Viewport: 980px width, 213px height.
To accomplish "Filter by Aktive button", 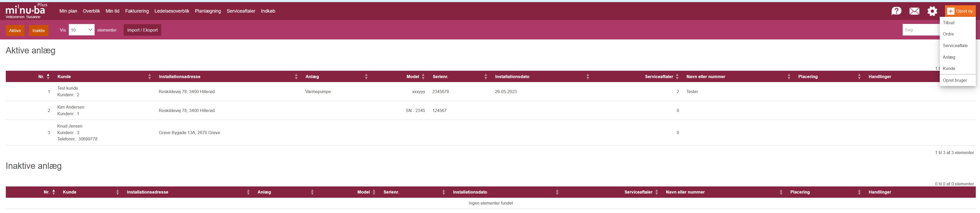I will point(15,31).
